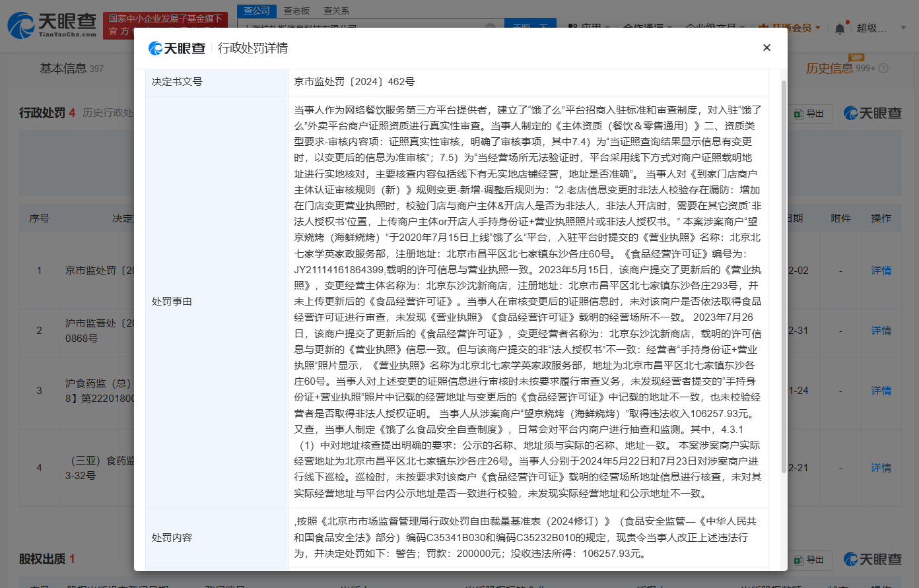919x588 pixels.
Task: Click the 历史信息 999+ link
Action: tap(836, 68)
